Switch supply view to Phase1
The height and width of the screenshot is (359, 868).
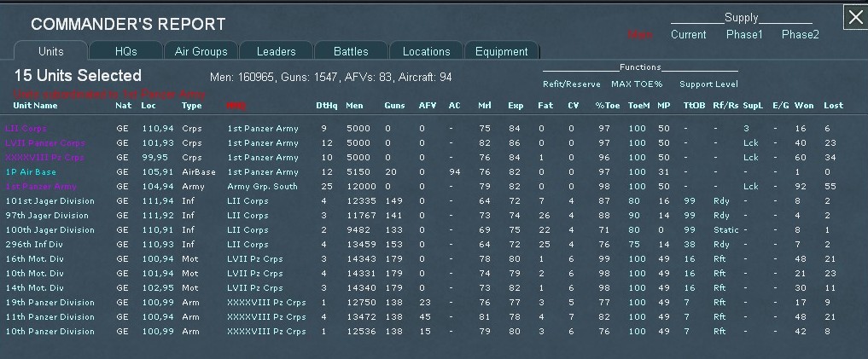click(744, 35)
